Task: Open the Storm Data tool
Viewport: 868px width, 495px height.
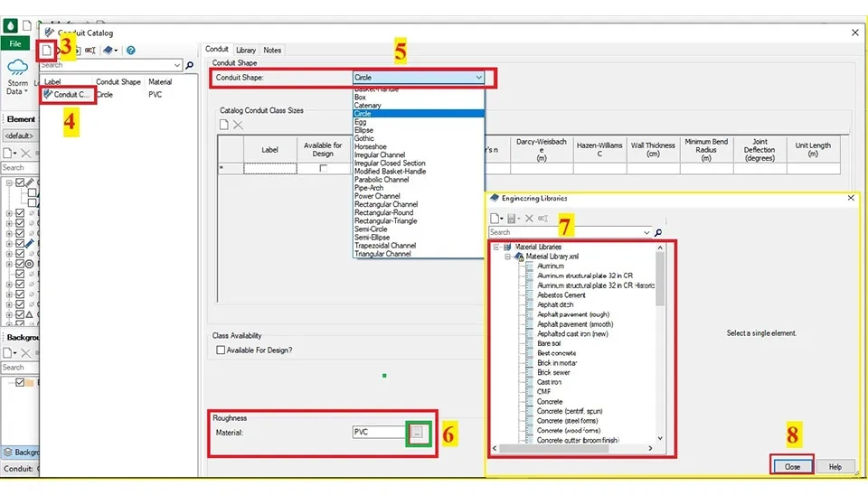Action: [17, 77]
